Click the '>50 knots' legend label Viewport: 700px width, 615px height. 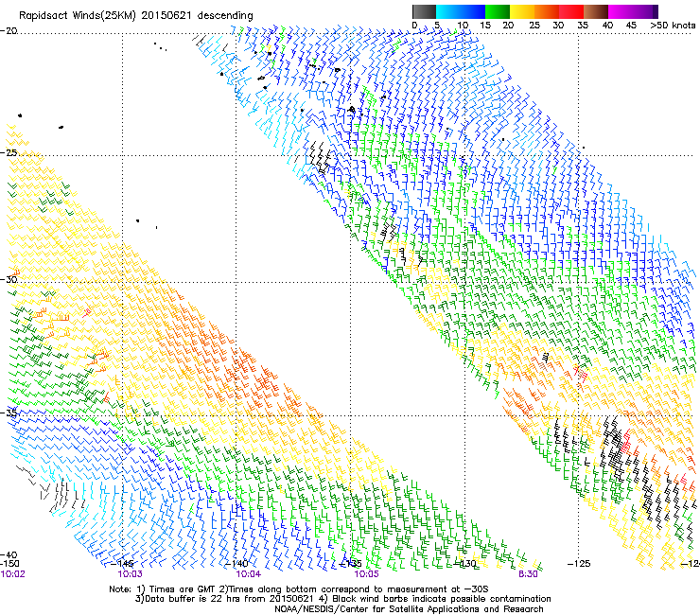pyautogui.click(x=673, y=26)
